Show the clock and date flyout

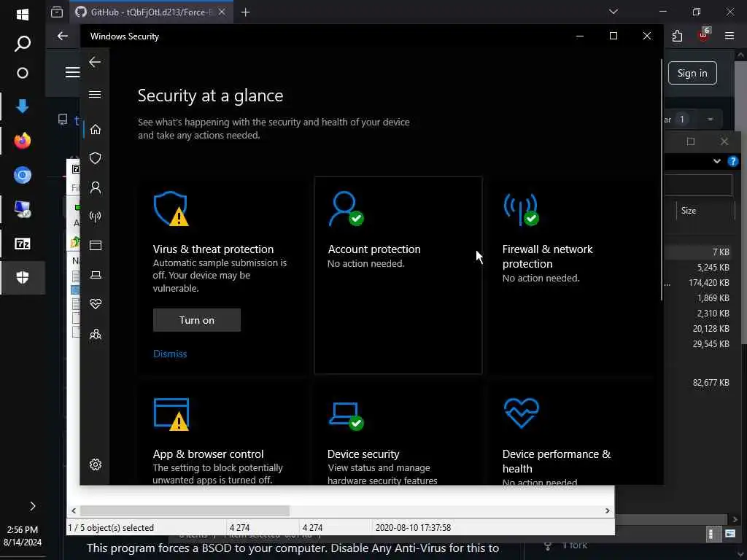(x=23, y=536)
